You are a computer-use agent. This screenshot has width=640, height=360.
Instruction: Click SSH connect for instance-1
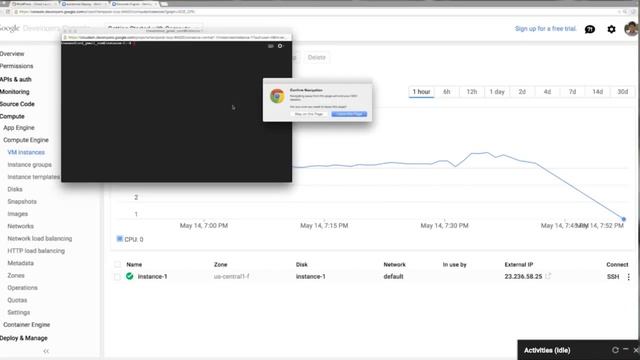[613, 277]
